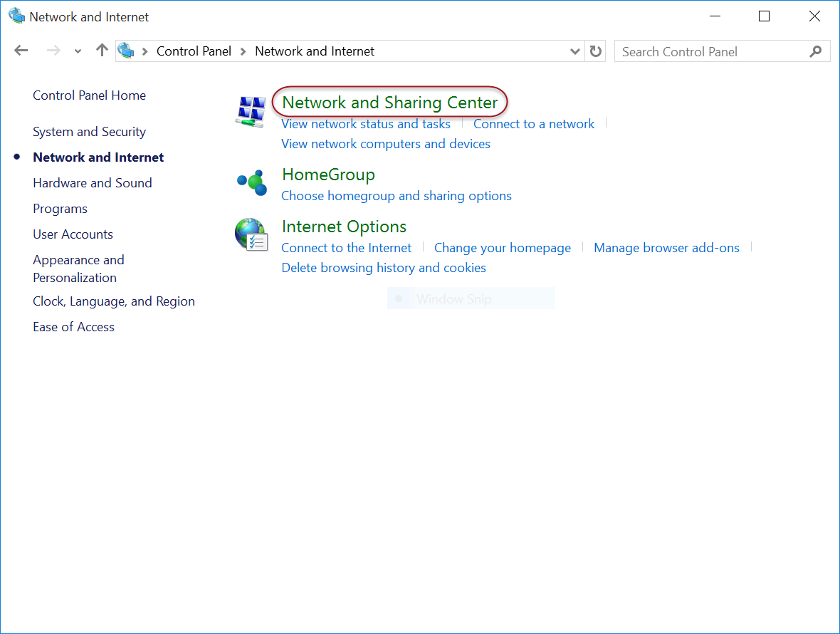Expand the address bar history dropdown
The image size is (840, 634).
click(x=575, y=51)
